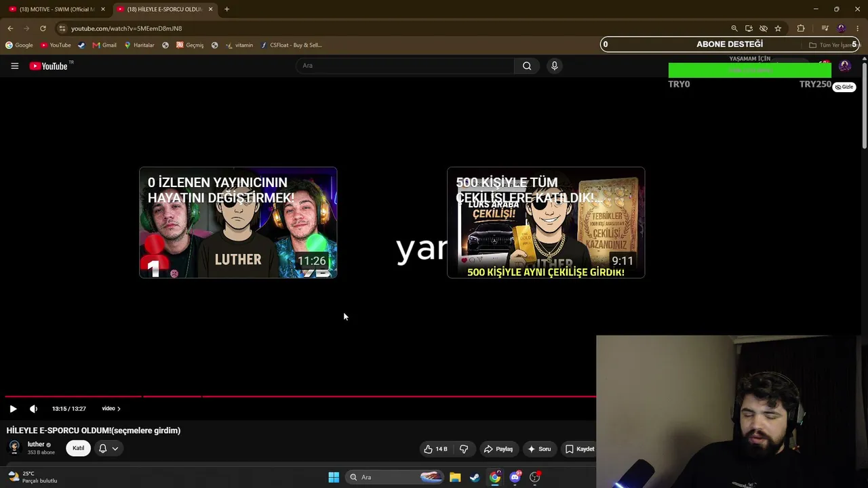Screen dimensions: 868x488
Task: Click the Gizle hide button
Action: pos(844,87)
